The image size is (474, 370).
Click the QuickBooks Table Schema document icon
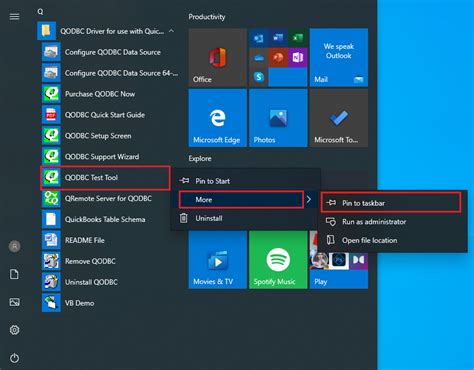click(51, 219)
